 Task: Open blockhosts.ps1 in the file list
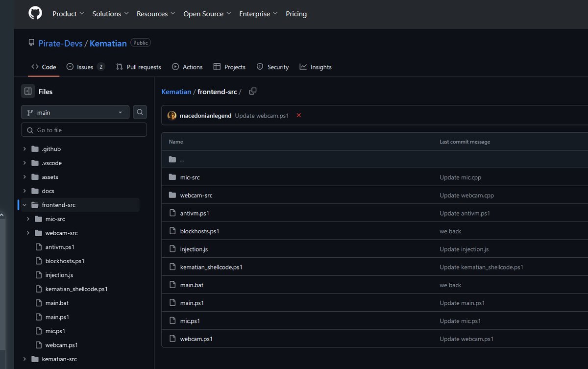point(200,231)
